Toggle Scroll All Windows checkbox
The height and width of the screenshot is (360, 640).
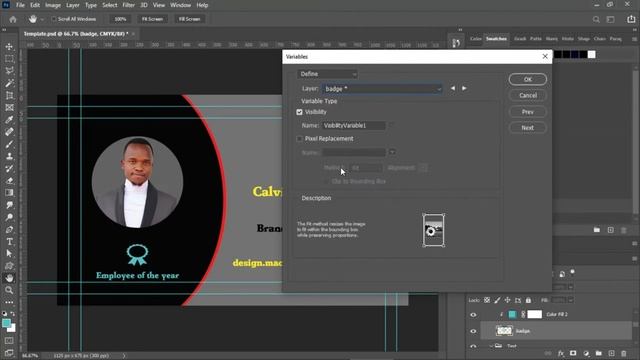pyautogui.click(x=54, y=19)
